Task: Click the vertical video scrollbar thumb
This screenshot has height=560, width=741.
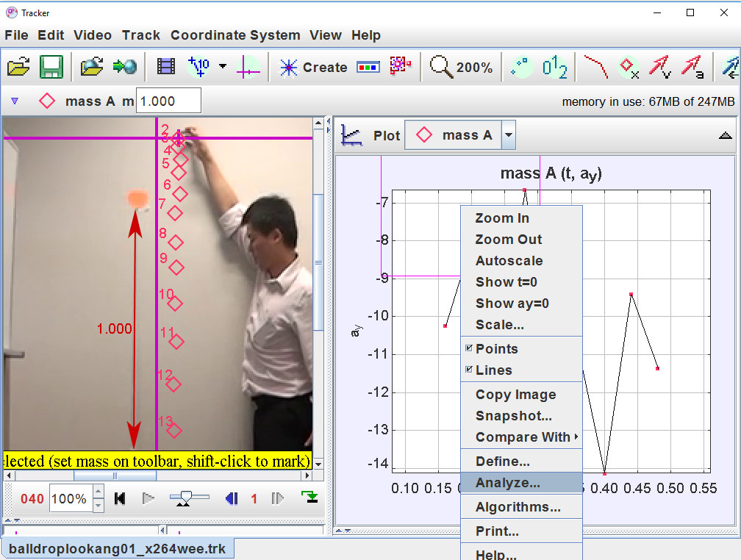Action: (318, 262)
